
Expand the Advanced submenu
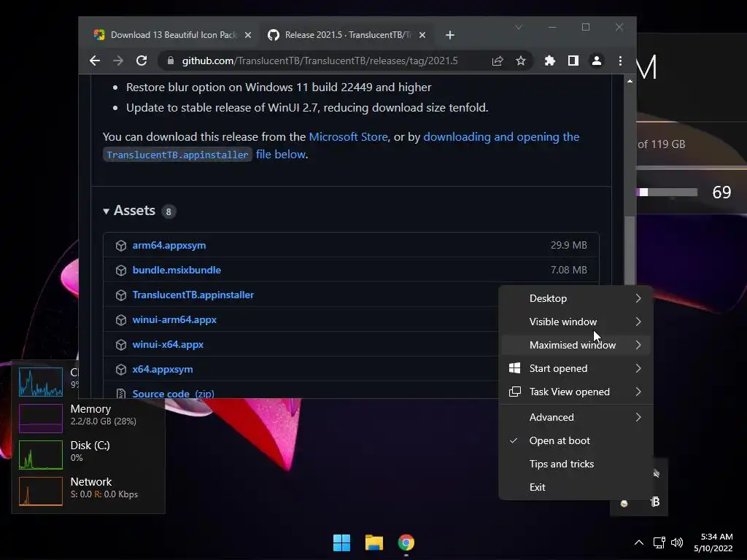click(x=576, y=418)
